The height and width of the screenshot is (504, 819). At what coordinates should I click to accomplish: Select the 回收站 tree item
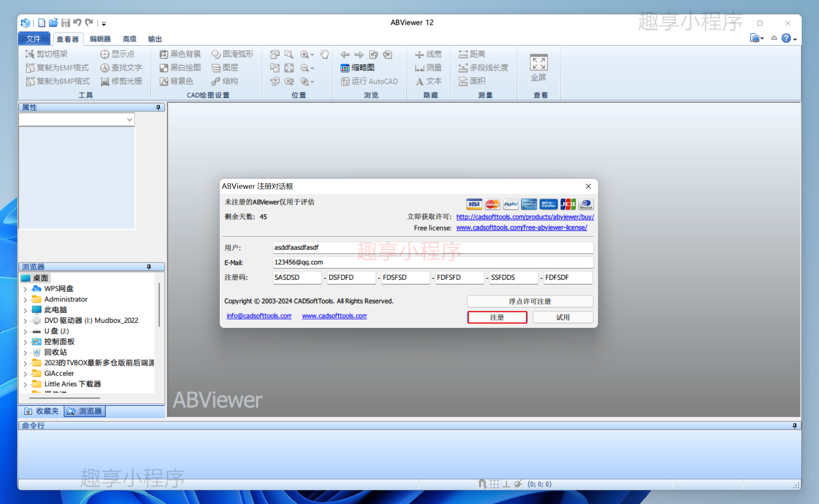point(55,352)
